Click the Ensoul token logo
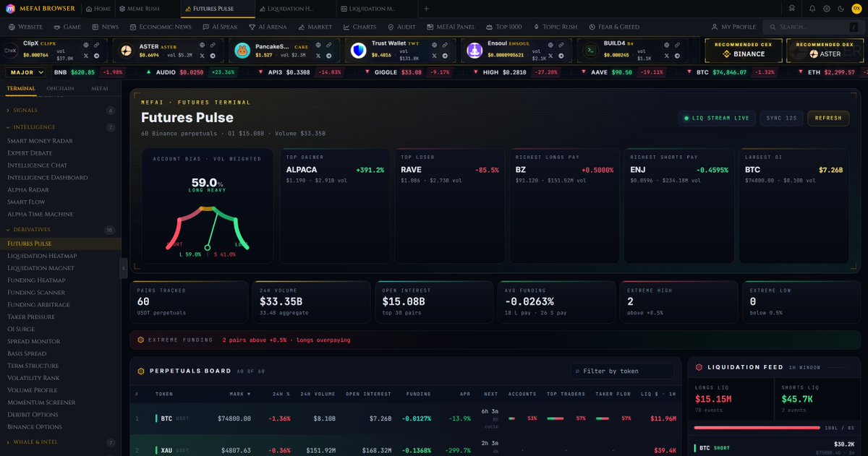Screen dimensions: 868x456 [x=475, y=51]
